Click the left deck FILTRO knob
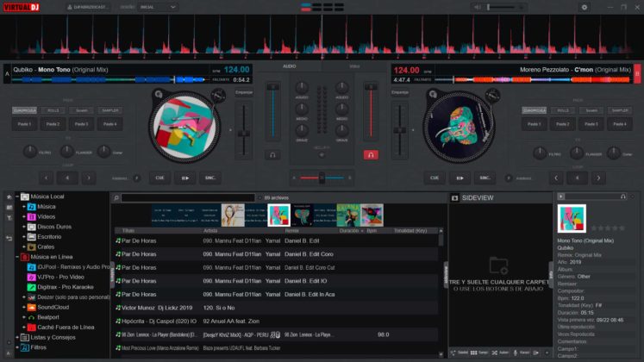Image resolution: width=644 pixels, height=362 pixels. coord(29,152)
